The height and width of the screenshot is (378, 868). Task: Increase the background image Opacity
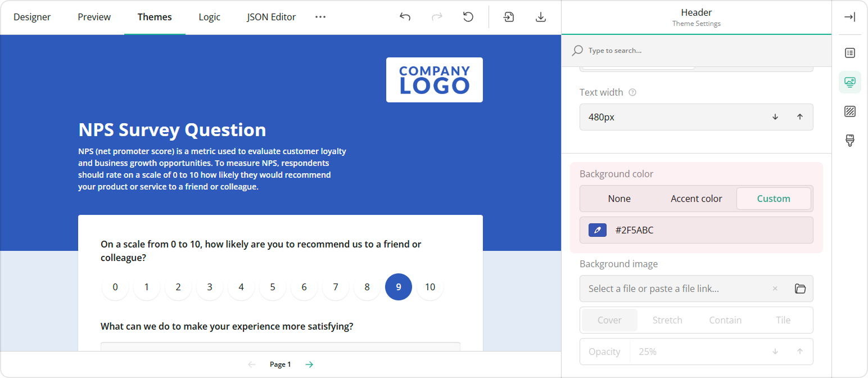[799, 351]
